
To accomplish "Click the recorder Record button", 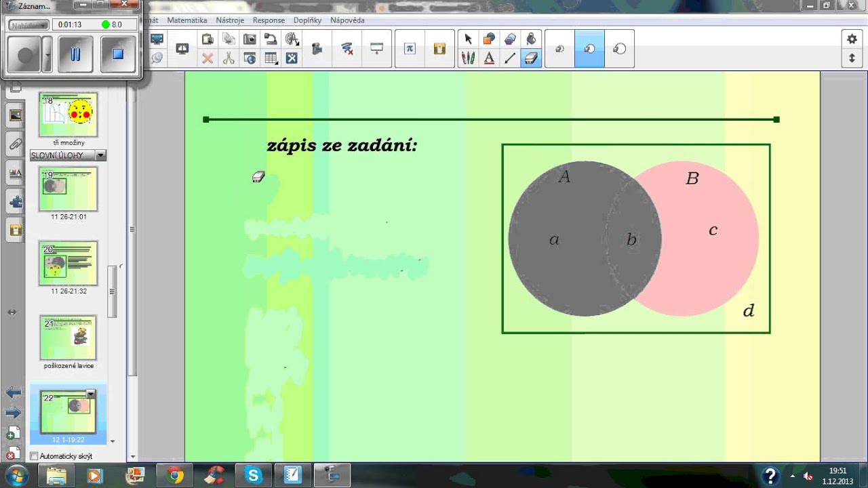I will click(x=26, y=54).
